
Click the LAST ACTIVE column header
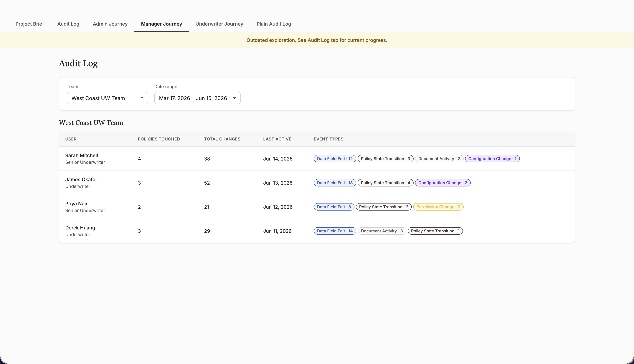point(277,139)
